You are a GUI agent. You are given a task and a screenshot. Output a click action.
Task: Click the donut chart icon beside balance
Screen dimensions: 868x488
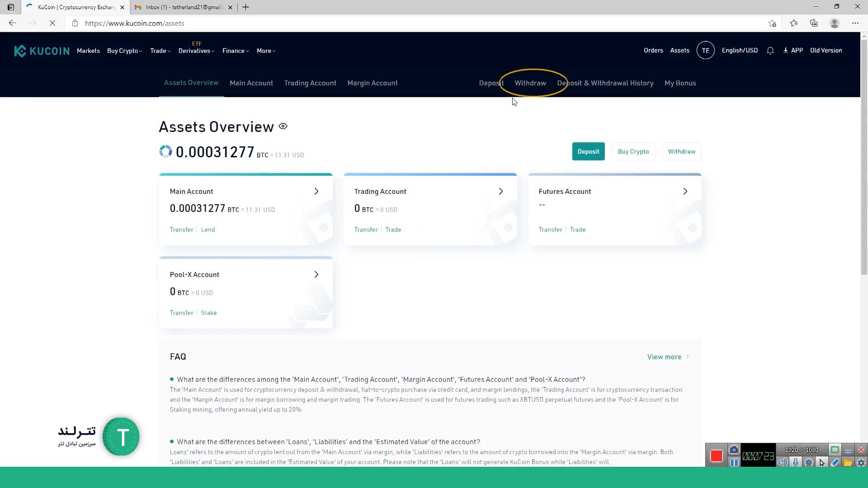165,151
